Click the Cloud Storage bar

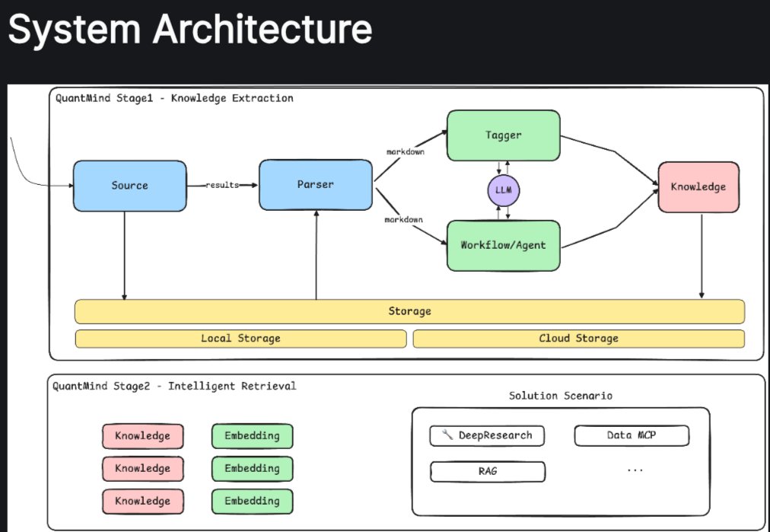point(578,339)
